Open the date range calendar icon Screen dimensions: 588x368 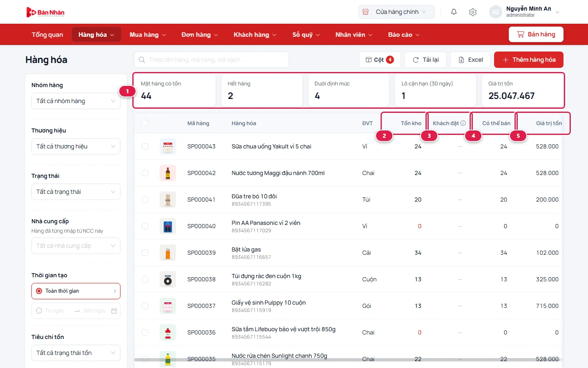coord(114,311)
